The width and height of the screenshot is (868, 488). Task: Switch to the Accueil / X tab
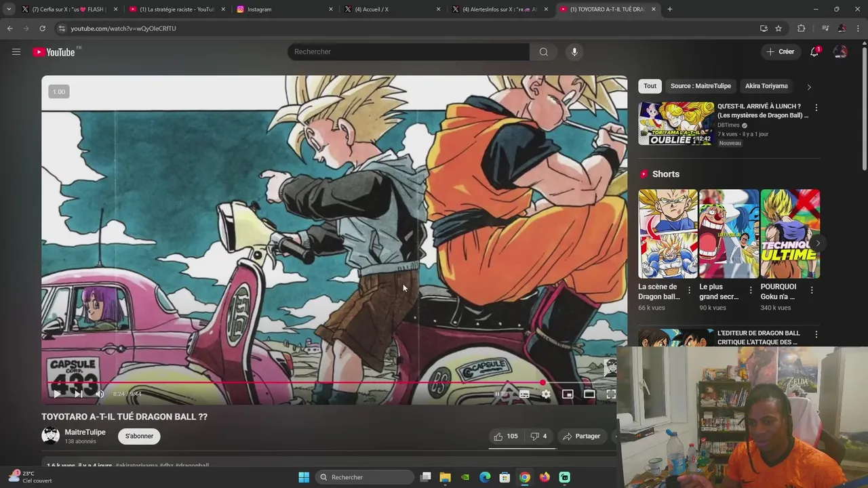[393, 9]
